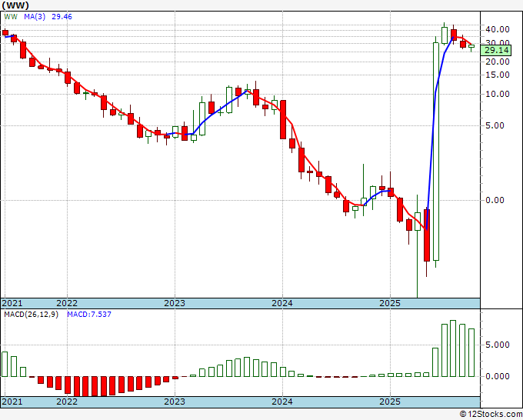
Task: Click the 2022 label on price timeline
Action: click(67, 303)
